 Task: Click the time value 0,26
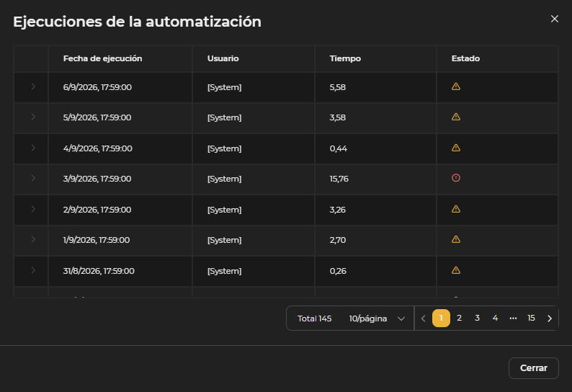[x=338, y=271]
